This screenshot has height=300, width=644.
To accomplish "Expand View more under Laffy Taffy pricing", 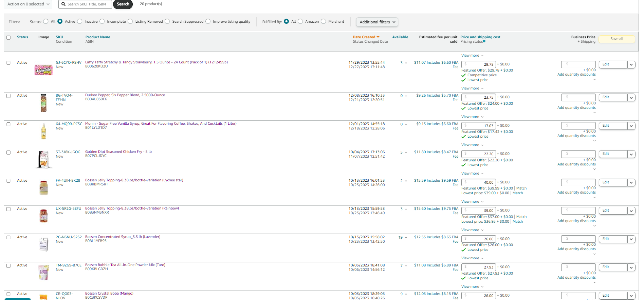I will point(472,88).
